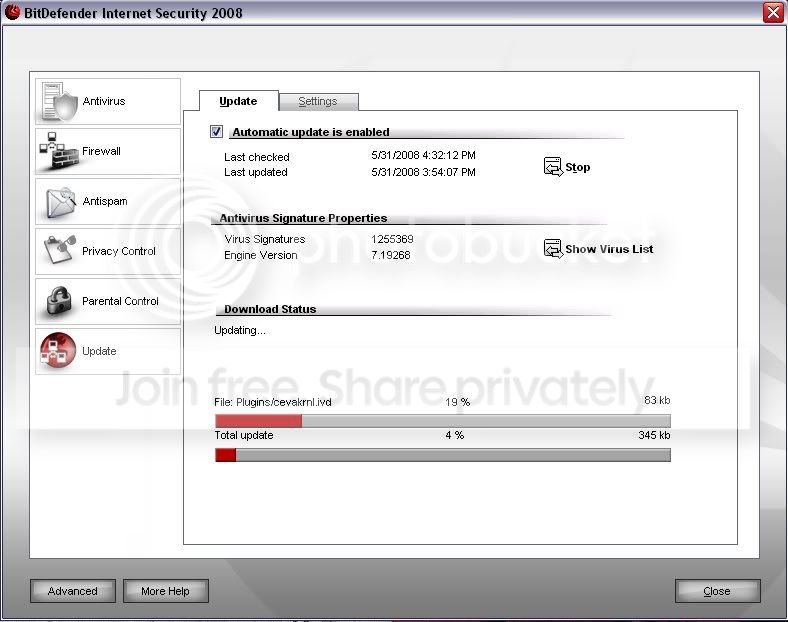This screenshot has height=622, width=788.
Task: Click the Privacy Control label in sidebar
Action: click(x=119, y=251)
